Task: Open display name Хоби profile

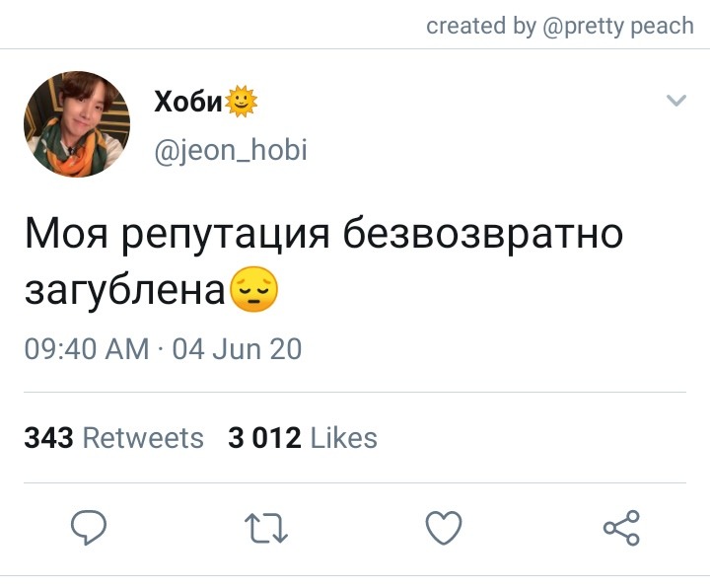Action: point(188,101)
